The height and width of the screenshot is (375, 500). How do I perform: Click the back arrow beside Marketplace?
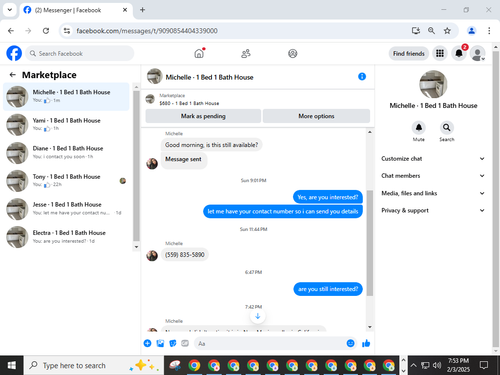13,75
